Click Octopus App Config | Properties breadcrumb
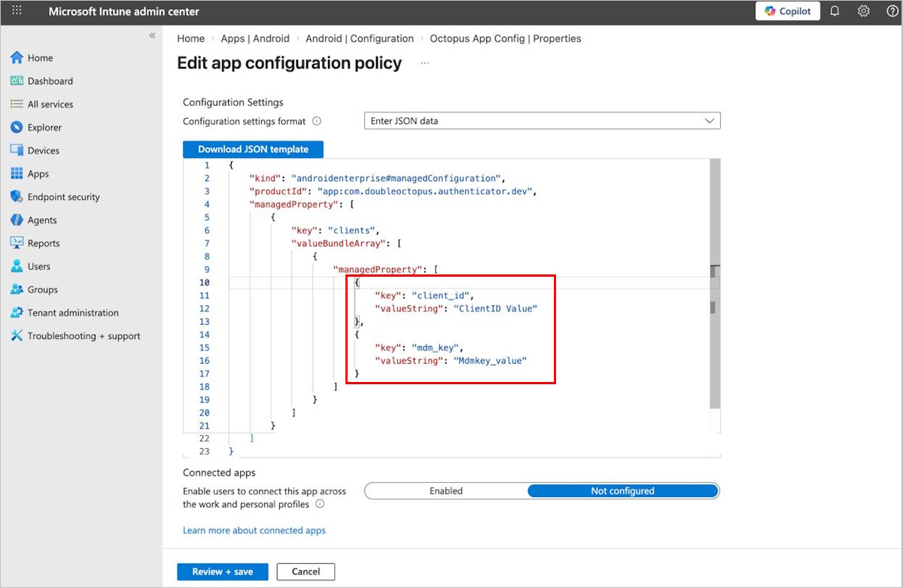 [x=505, y=38]
